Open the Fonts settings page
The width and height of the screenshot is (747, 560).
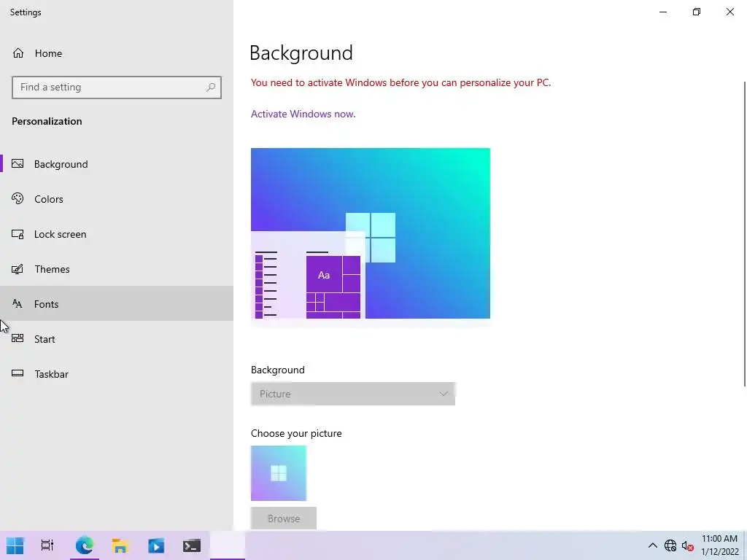(x=117, y=304)
